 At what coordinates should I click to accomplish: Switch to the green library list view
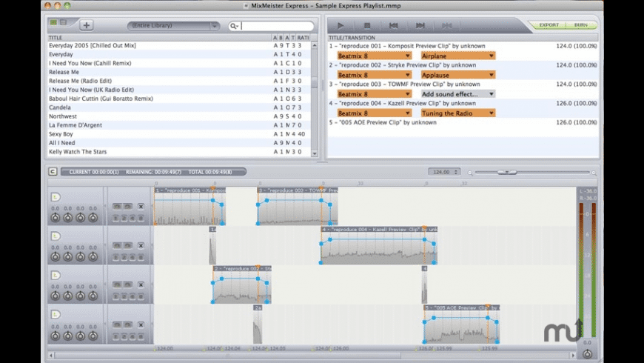pyautogui.click(x=53, y=22)
